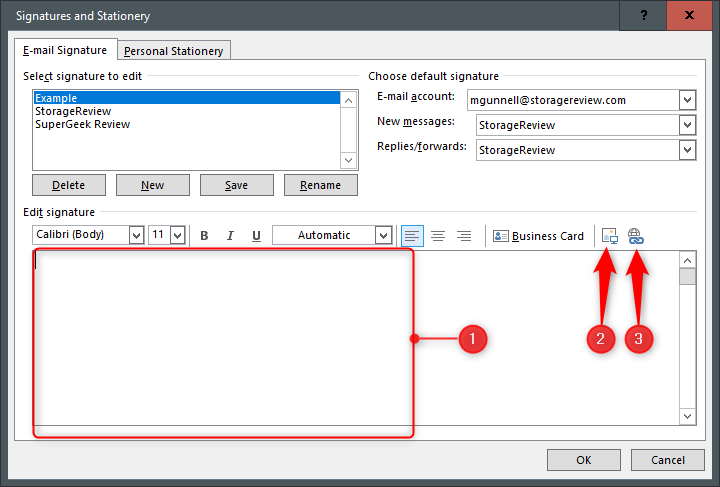Toggle Underline formatting in signature toolbar
Screen dimensions: 720x487
pyautogui.click(x=256, y=236)
